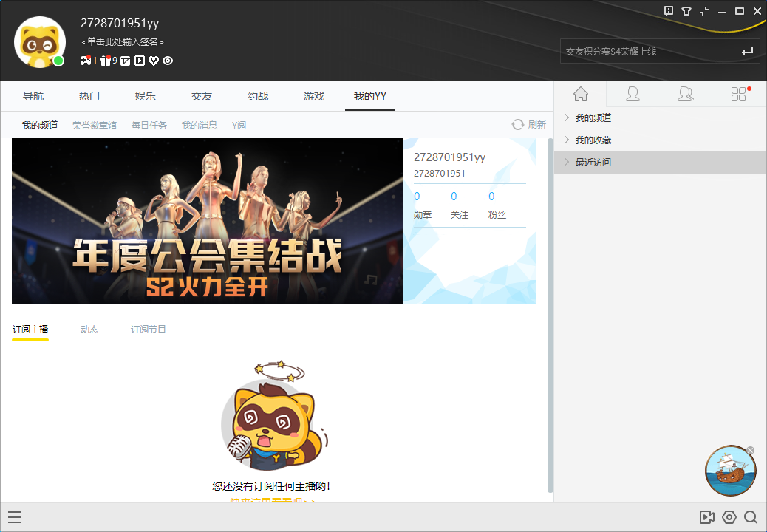The height and width of the screenshot is (532, 767).
Task: Switch to the 动态 tab
Action: click(89, 329)
